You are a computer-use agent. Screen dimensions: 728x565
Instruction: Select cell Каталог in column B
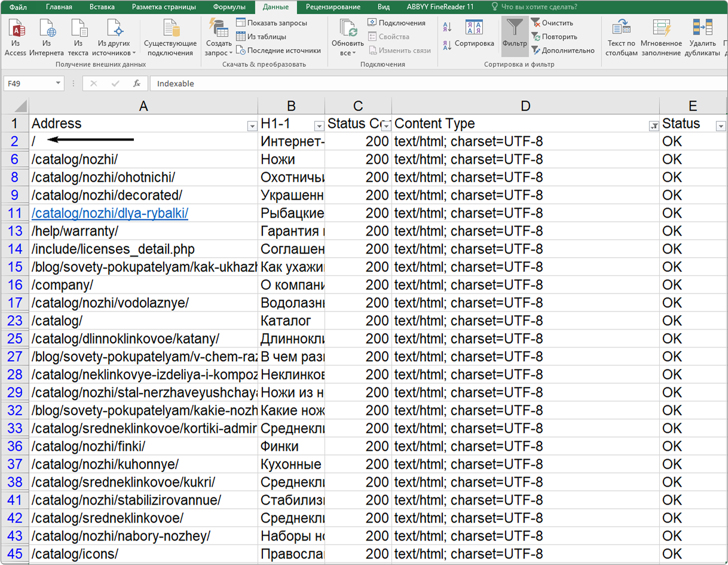[x=292, y=320]
